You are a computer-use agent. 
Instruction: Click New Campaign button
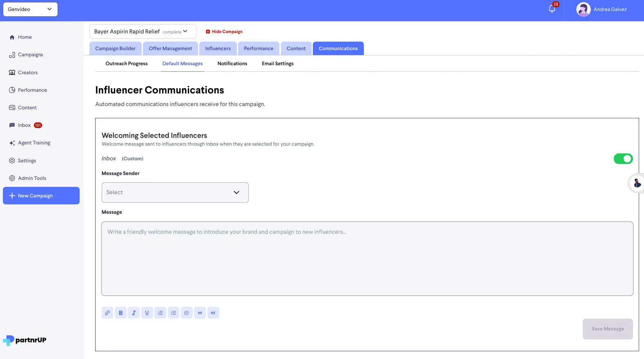[41, 196]
